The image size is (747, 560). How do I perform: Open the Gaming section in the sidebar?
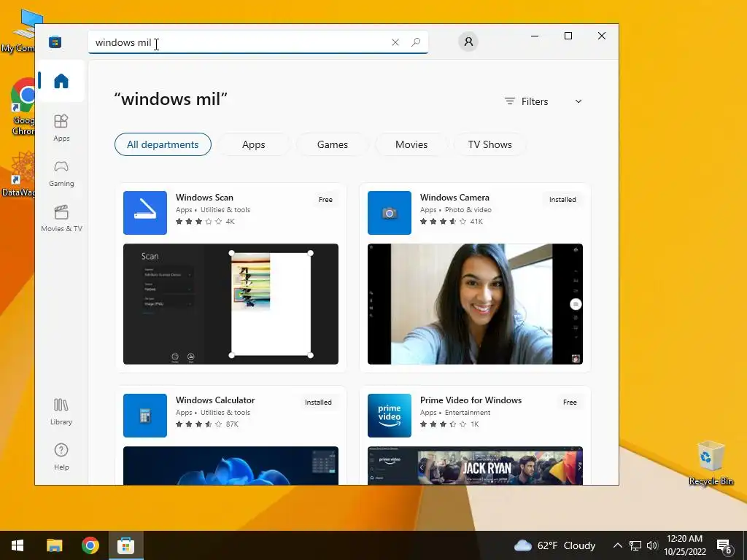point(61,174)
